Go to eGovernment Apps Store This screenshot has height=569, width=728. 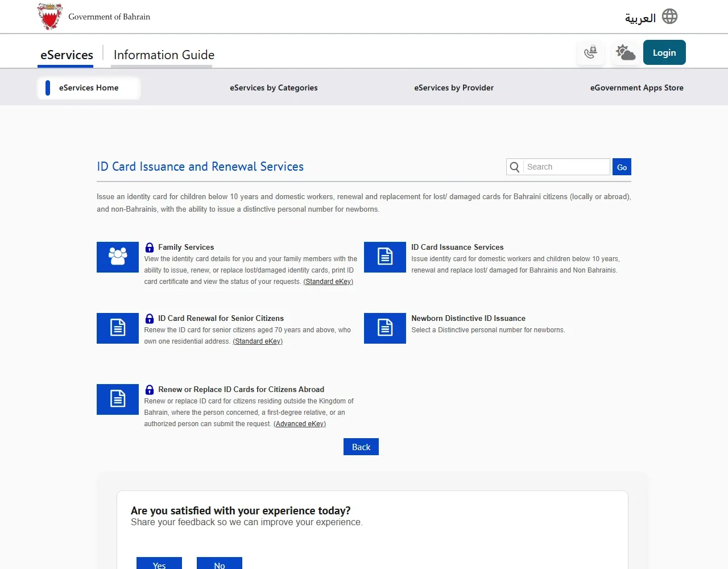(637, 88)
